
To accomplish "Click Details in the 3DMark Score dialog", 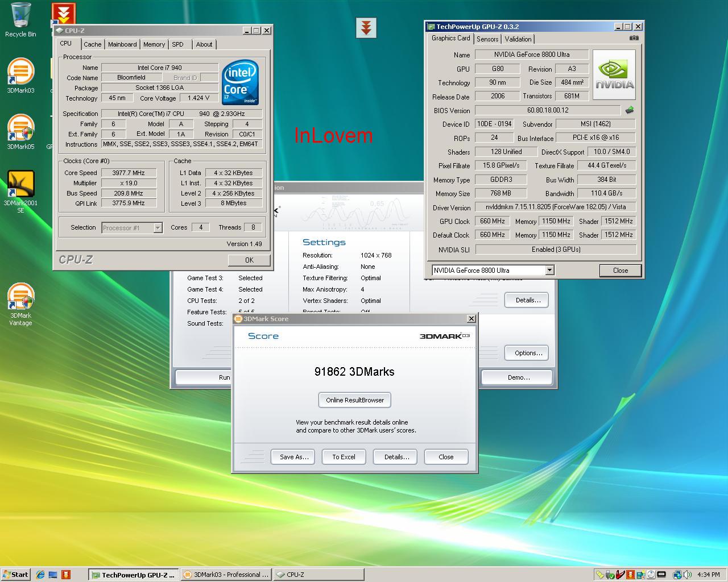I will coord(396,457).
